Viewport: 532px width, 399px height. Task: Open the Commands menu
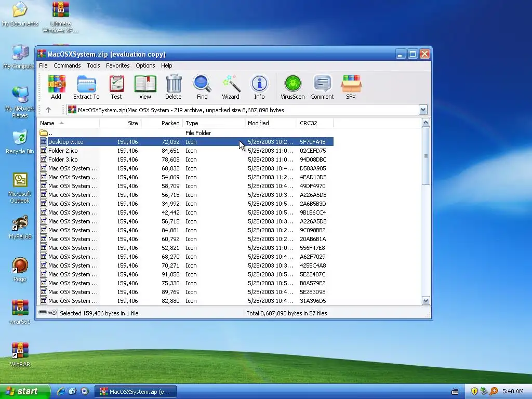pyautogui.click(x=67, y=65)
